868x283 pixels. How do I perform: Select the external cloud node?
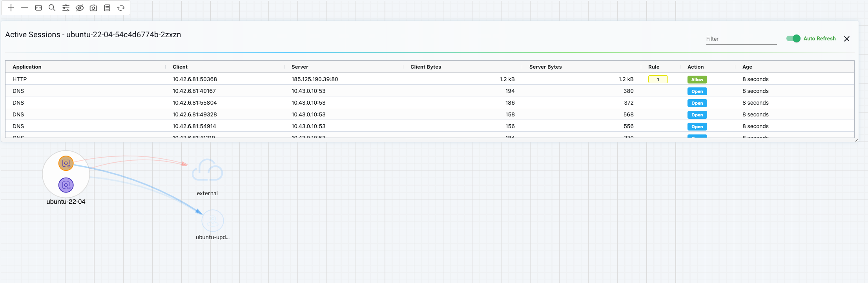[207, 170]
